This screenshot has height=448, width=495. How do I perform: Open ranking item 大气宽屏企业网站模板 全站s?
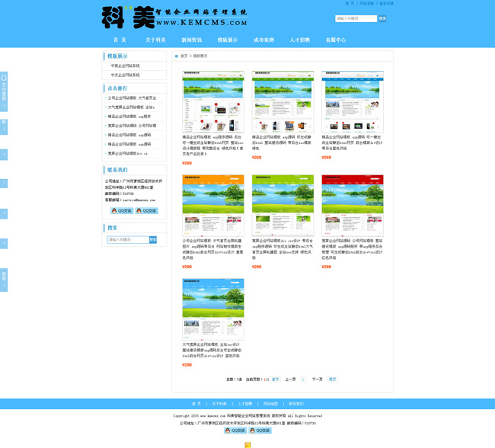click(x=131, y=107)
